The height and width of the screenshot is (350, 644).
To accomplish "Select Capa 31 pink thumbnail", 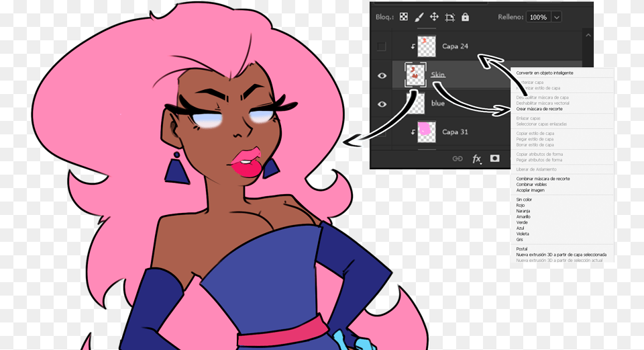I will (427, 132).
